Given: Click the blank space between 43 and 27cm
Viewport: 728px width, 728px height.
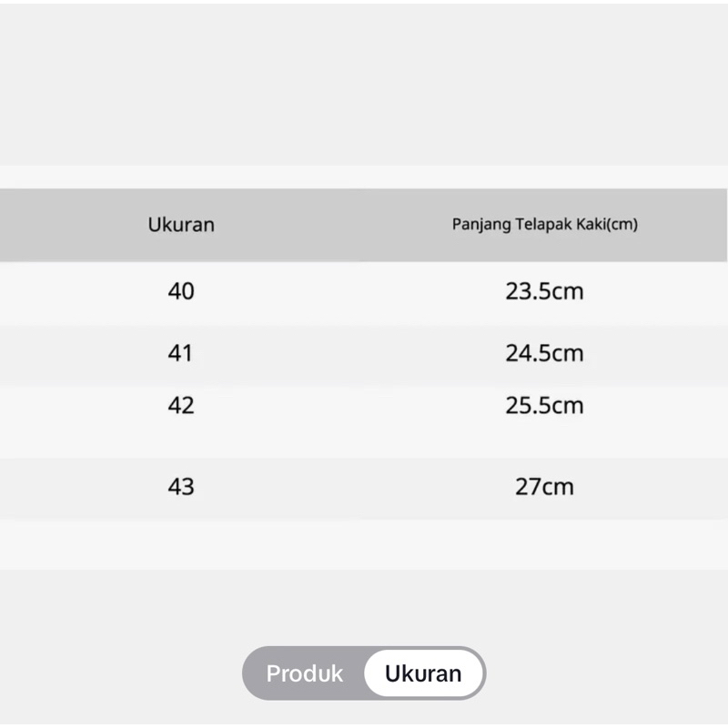Looking at the screenshot, I should (355, 487).
